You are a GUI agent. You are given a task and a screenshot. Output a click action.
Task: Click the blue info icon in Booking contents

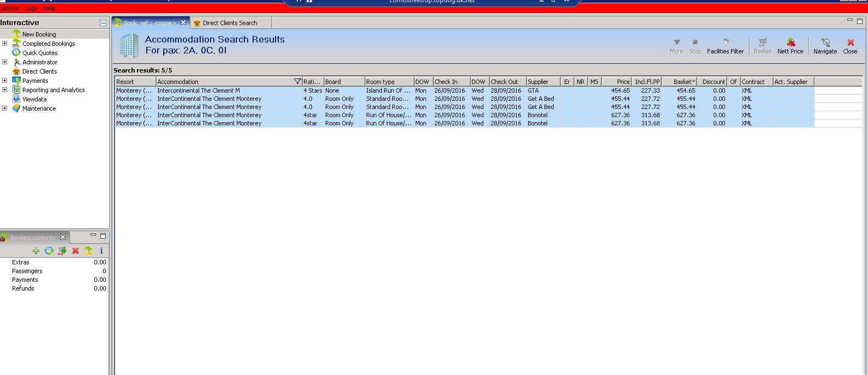pos(101,251)
